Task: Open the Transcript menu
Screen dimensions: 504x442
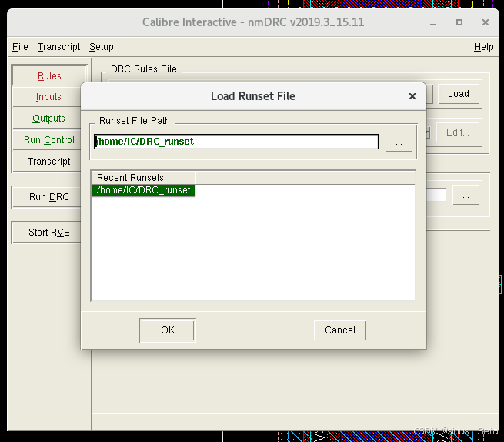Action: (58, 47)
